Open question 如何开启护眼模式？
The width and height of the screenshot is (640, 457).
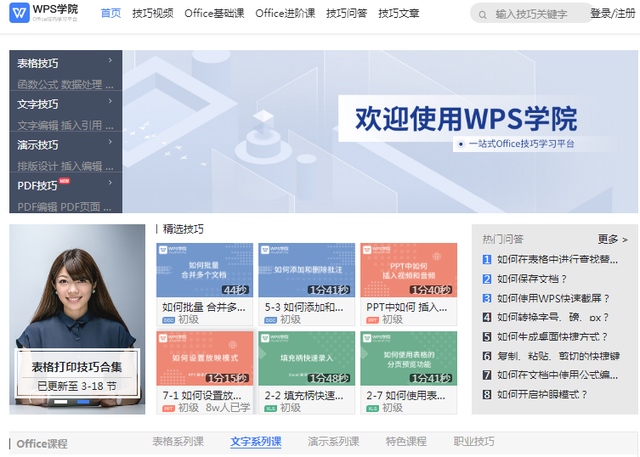click(x=542, y=395)
